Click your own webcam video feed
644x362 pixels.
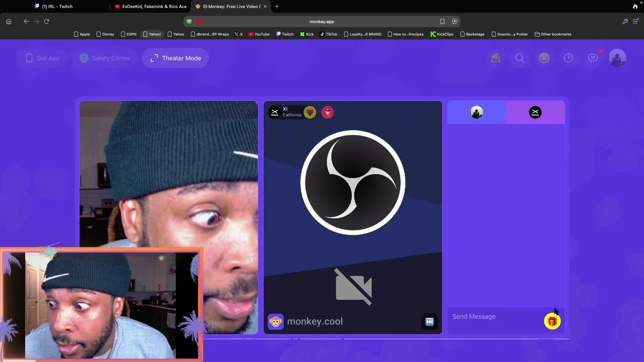point(169,217)
